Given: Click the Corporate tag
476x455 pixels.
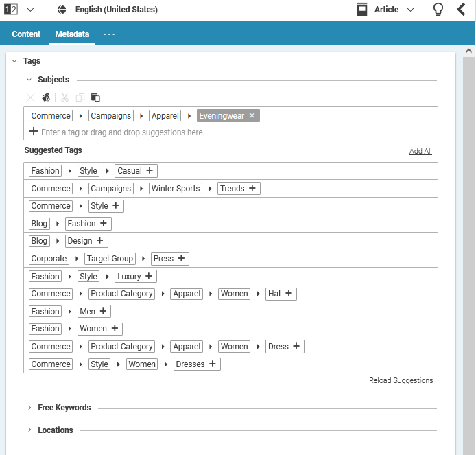Looking at the screenshot, I should (49, 259).
